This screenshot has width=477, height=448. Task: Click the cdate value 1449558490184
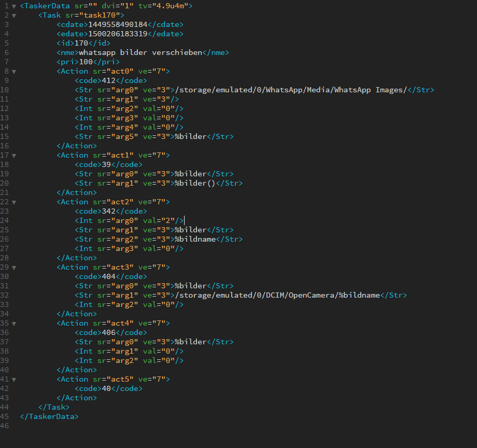coord(118,24)
